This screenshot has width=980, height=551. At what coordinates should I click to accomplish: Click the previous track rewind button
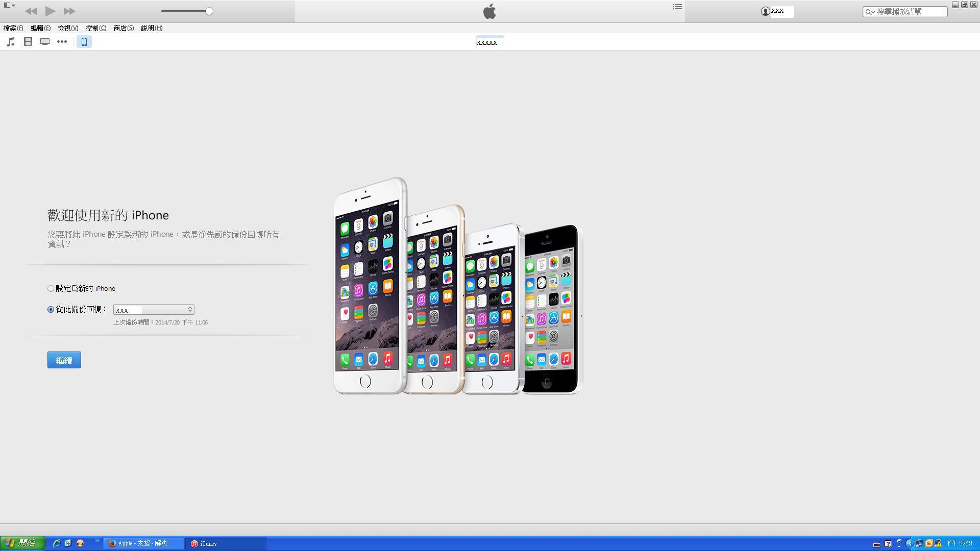click(31, 11)
